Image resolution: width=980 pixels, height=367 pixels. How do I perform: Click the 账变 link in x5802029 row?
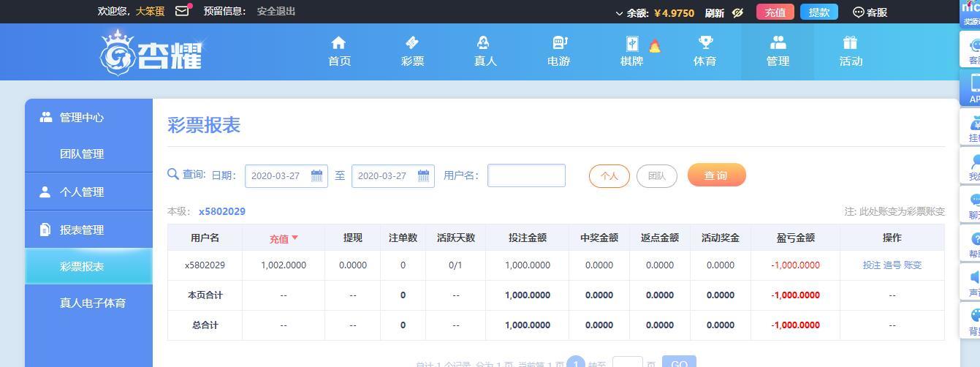913,265
